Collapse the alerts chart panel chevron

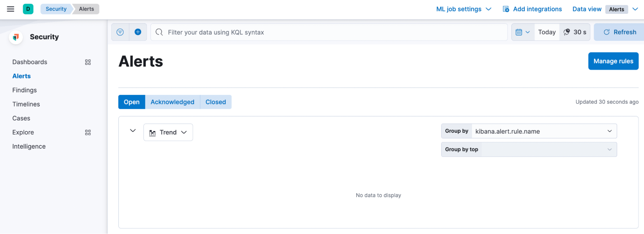coord(133,131)
